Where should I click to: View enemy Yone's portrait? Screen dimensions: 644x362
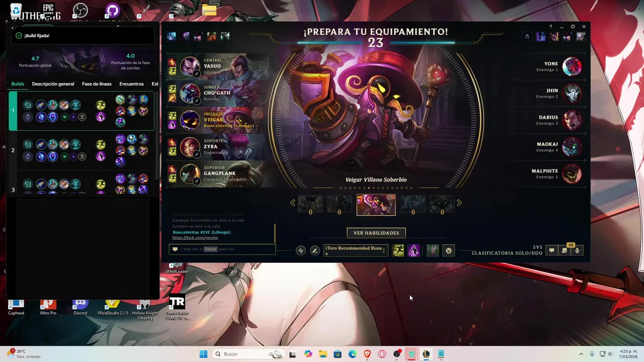tap(572, 66)
